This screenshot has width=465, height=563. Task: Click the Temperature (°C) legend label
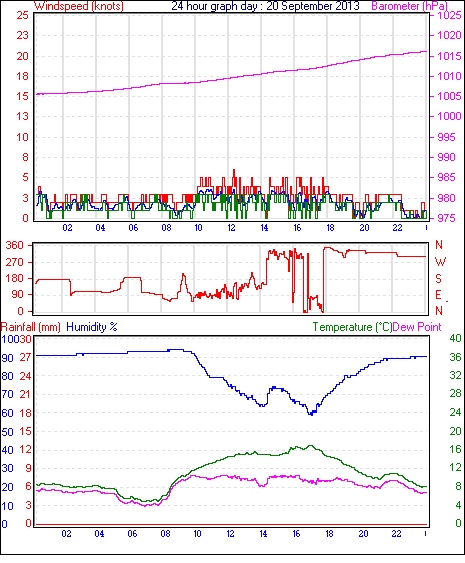point(352,327)
